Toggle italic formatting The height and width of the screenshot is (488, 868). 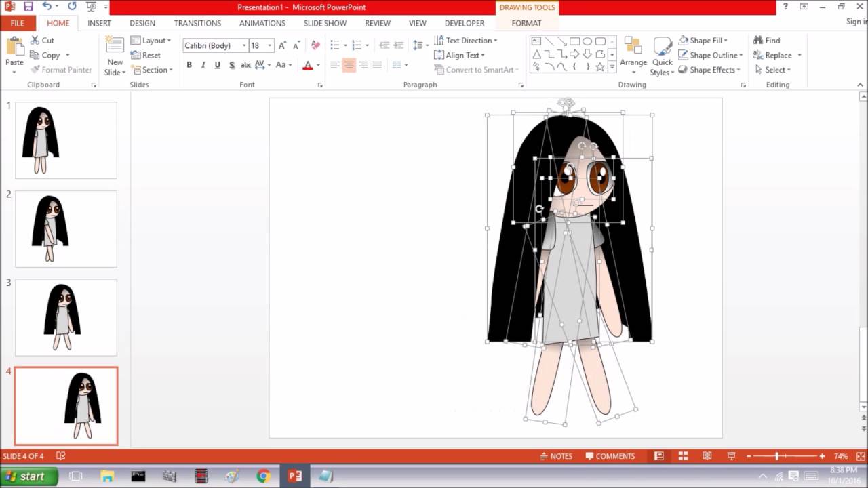point(203,65)
